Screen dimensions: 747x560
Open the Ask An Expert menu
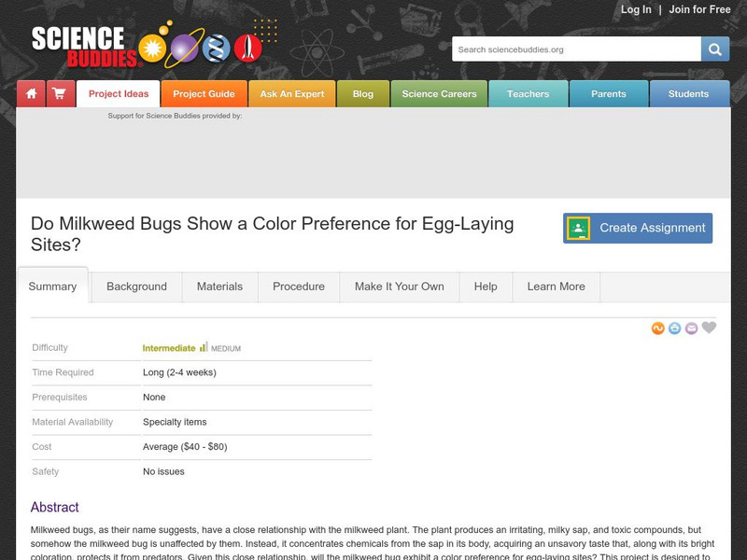point(292,93)
